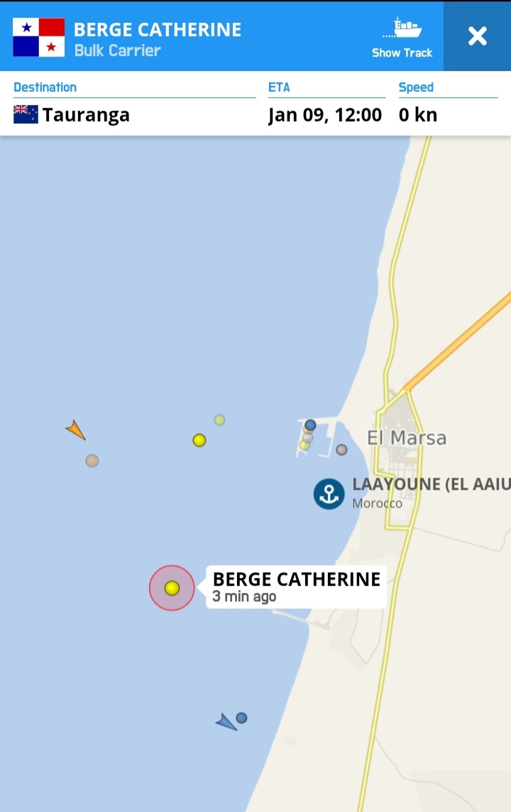511x812 pixels.
Task: Tap the orange arrow vessel marker
Action: (x=76, y=430)
